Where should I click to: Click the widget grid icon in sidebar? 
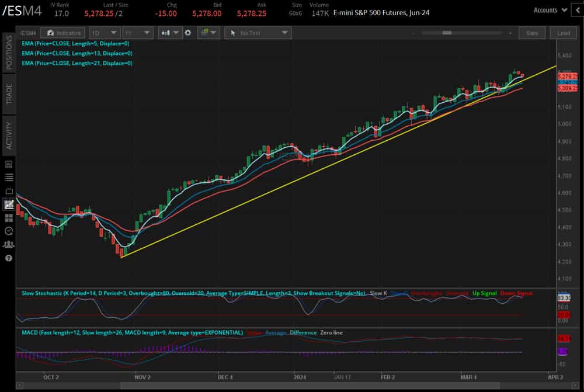coord(8,218)
